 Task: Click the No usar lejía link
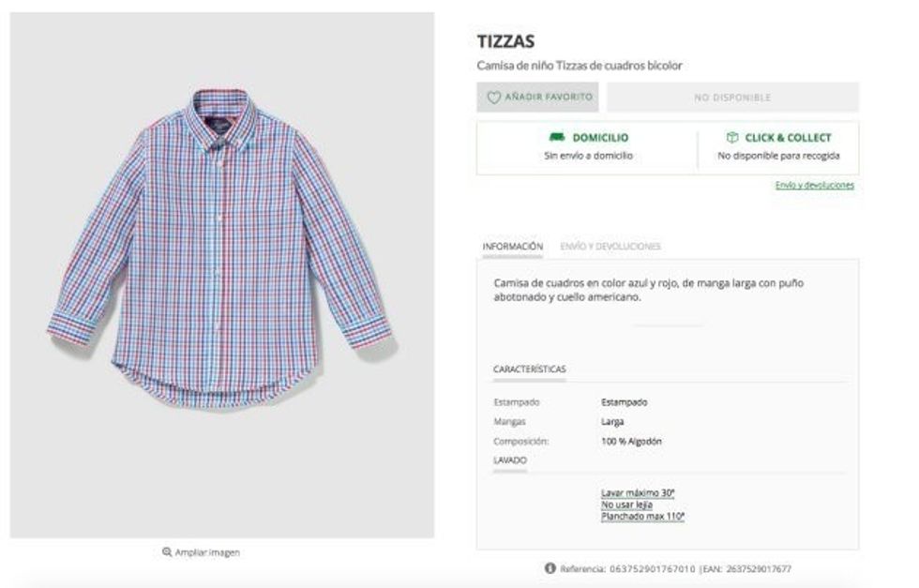(625, 505)
